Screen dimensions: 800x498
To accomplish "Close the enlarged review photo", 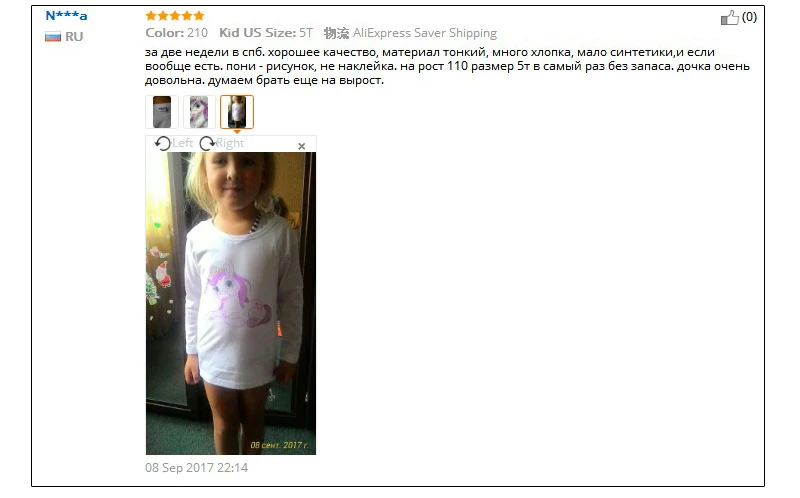I will (302, 146).
